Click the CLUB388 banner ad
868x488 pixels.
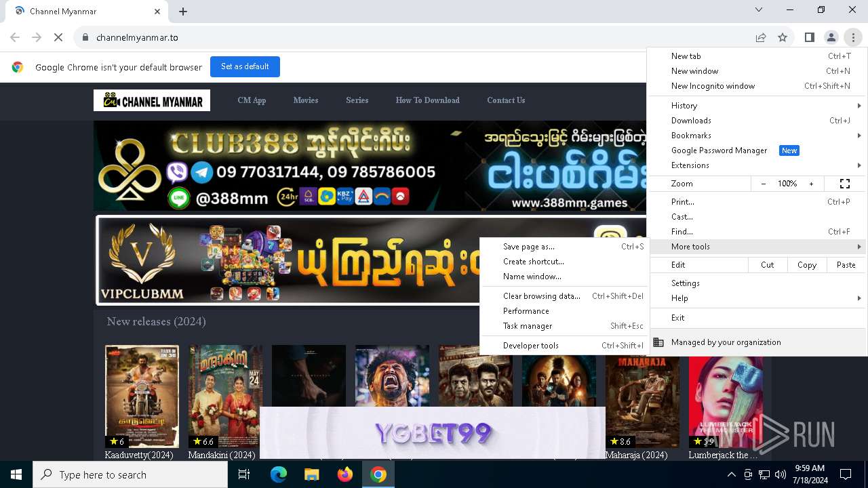370,165
